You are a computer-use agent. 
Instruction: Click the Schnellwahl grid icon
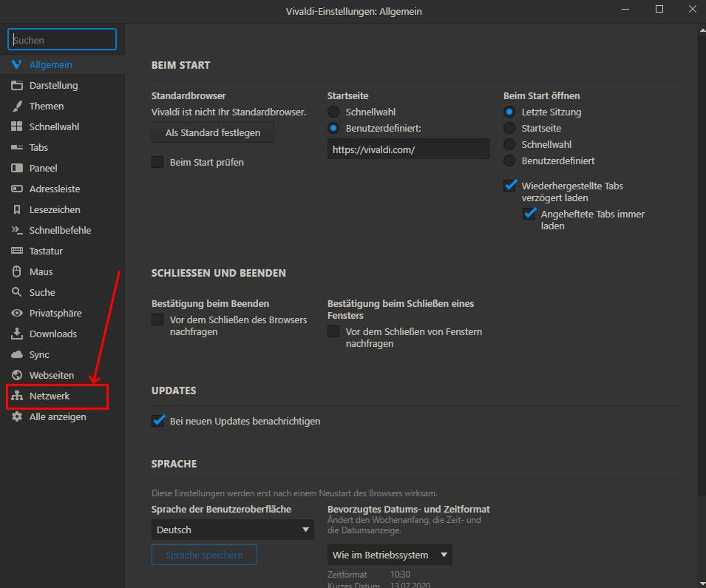point(17,126)
